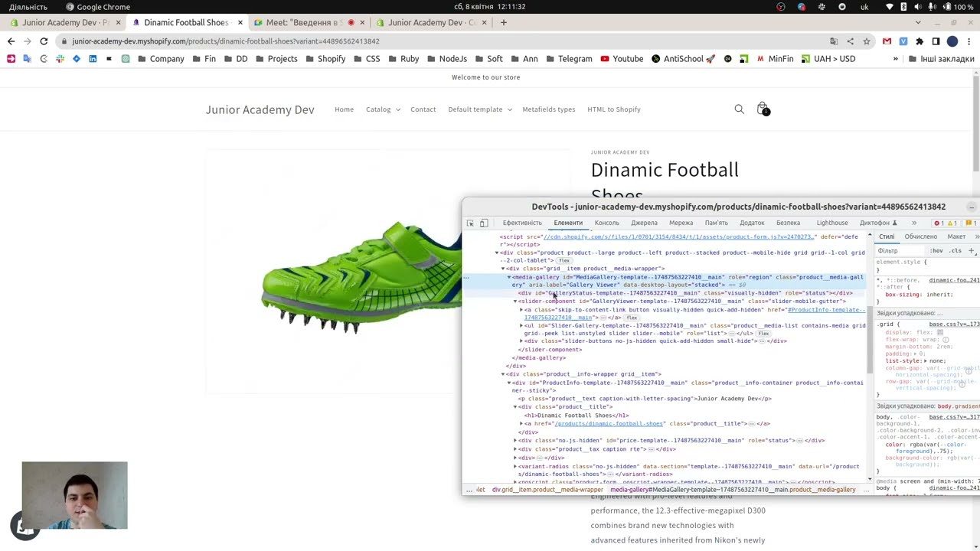Toggle the :hov element state button
This screenshot has height=551, width=980.
936,251
